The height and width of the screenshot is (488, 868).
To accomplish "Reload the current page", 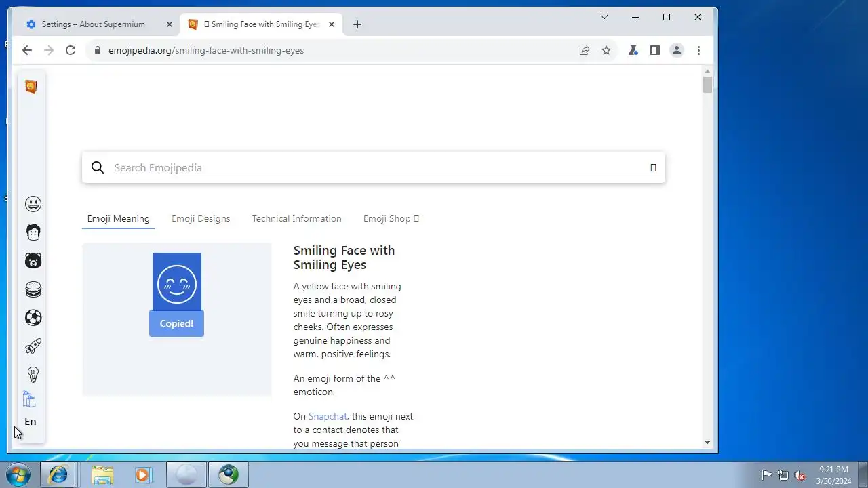I will (x=71, y=50).
